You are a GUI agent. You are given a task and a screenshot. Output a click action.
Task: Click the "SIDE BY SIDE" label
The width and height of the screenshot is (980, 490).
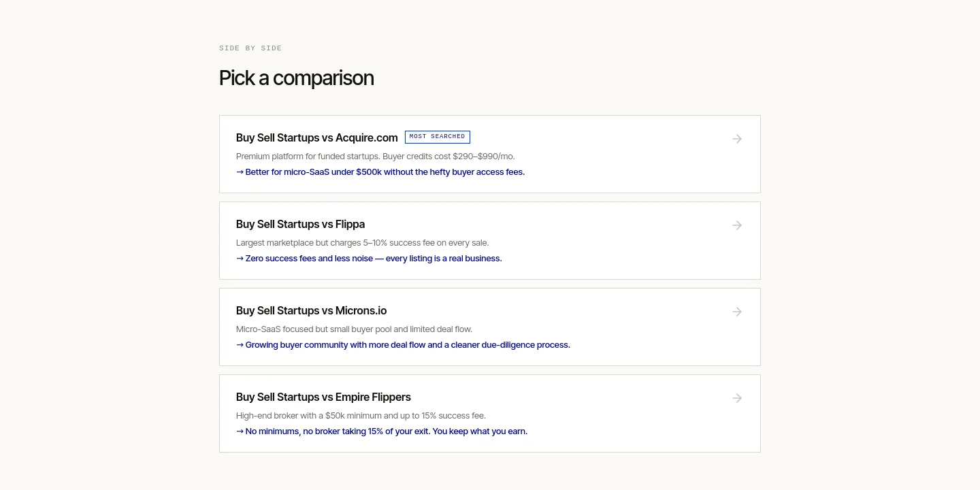pyautogui.click(x=250, y=48)
